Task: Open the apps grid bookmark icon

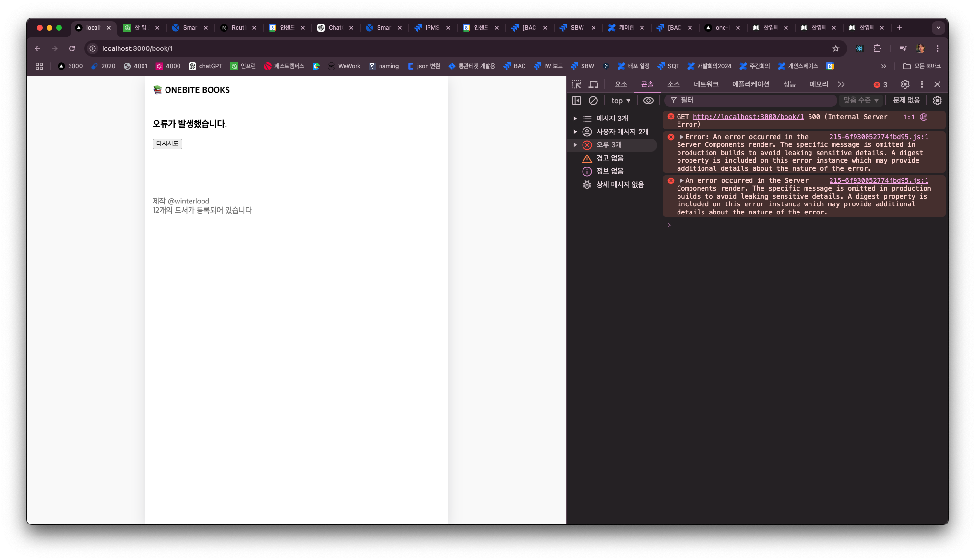Action: 39,66
